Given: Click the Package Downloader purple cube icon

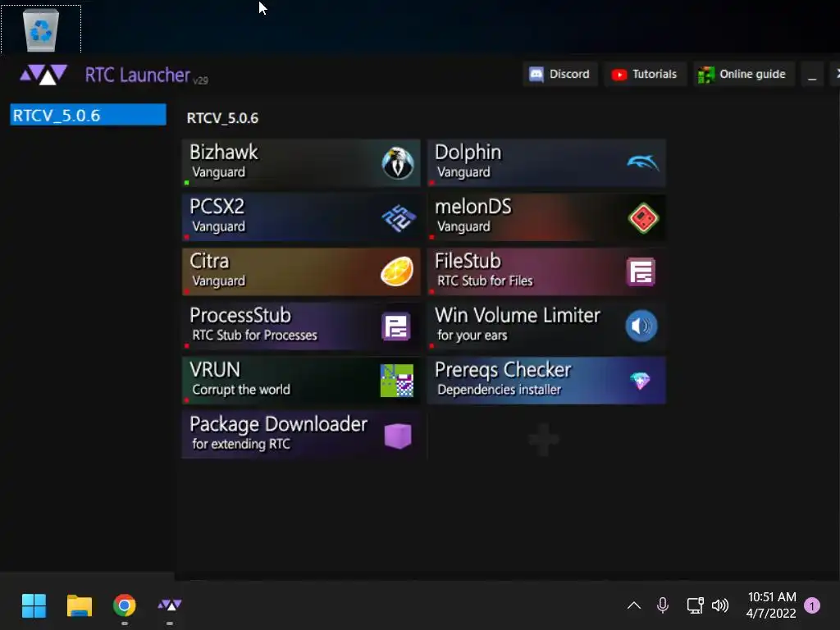Looking at the screenshot, I should 398,436.
